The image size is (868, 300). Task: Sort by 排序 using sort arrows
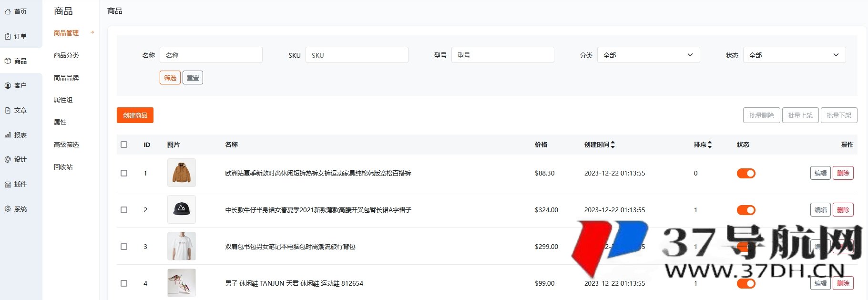[x=710, y=145]
